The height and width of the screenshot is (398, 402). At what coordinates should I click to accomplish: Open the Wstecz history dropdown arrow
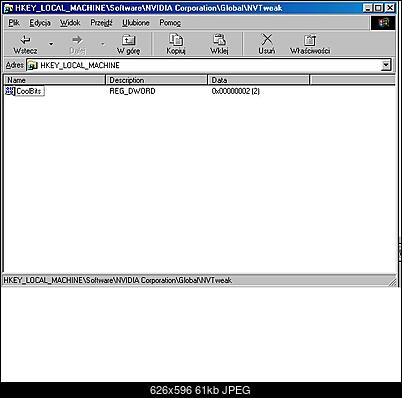tap(51, 44)
